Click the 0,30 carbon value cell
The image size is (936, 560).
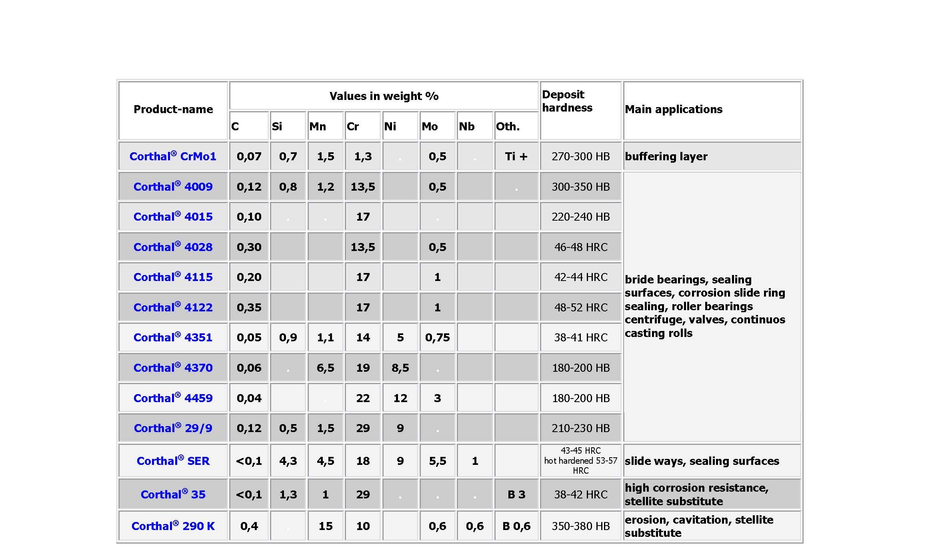pyautogui.click(x=249, y=247)
